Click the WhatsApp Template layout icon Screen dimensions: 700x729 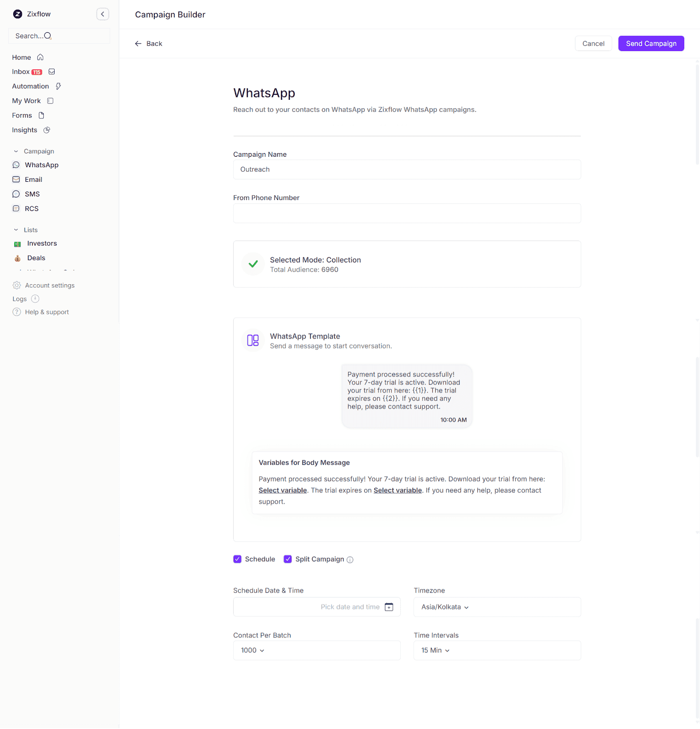coord(253,340)
